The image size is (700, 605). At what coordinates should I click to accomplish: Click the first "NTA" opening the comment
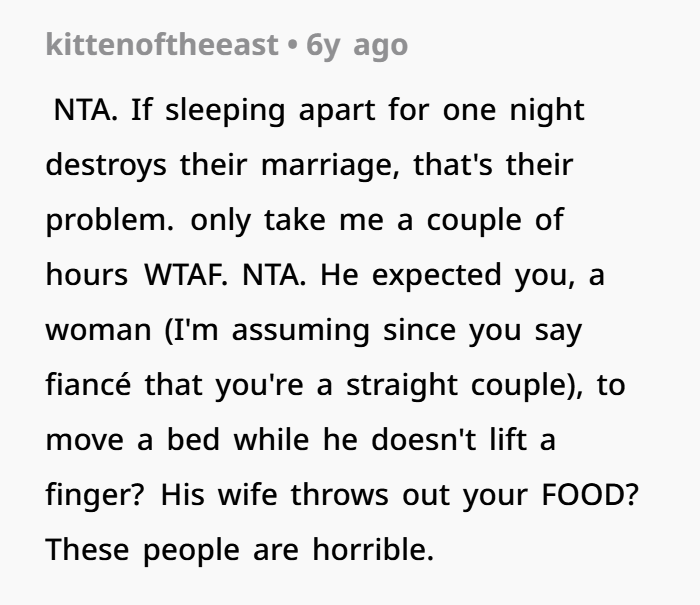pyautogui.click(x=82, y=109)
